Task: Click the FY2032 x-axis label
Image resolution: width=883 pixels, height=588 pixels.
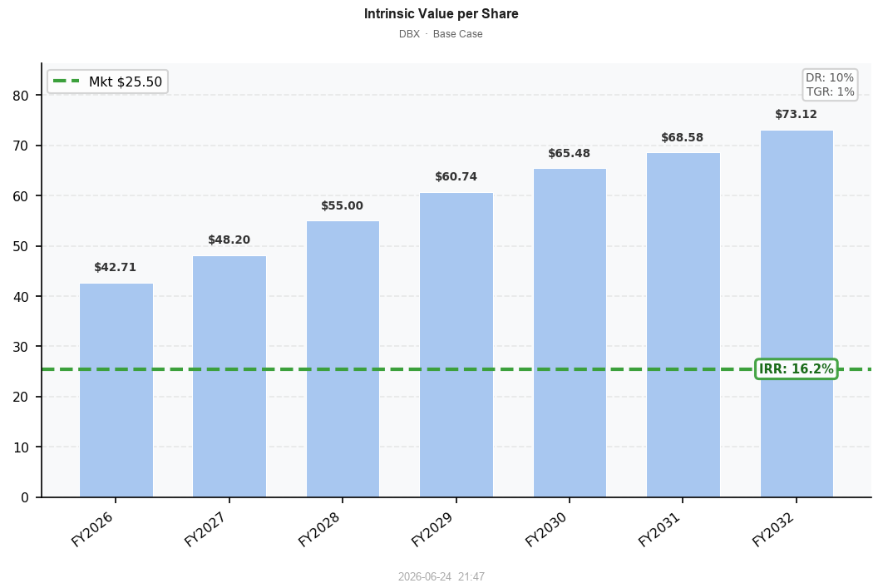Action: click(x=772, y=529)
